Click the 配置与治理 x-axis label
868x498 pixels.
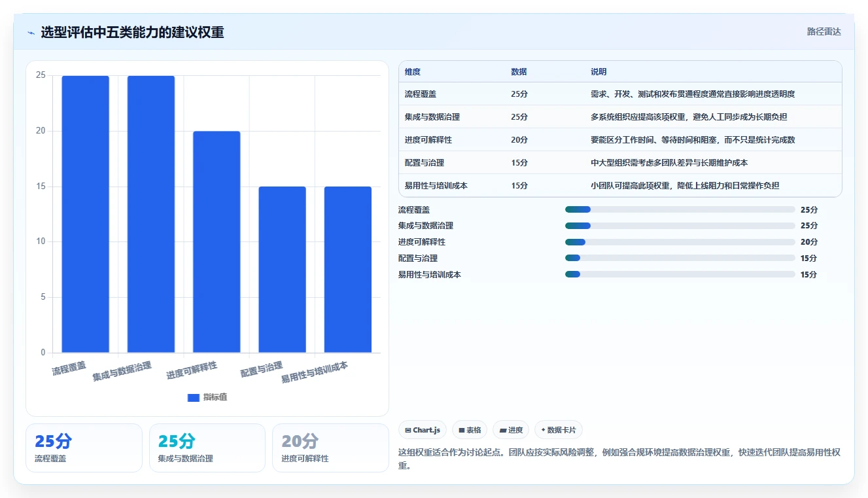(x=262, y=369)
